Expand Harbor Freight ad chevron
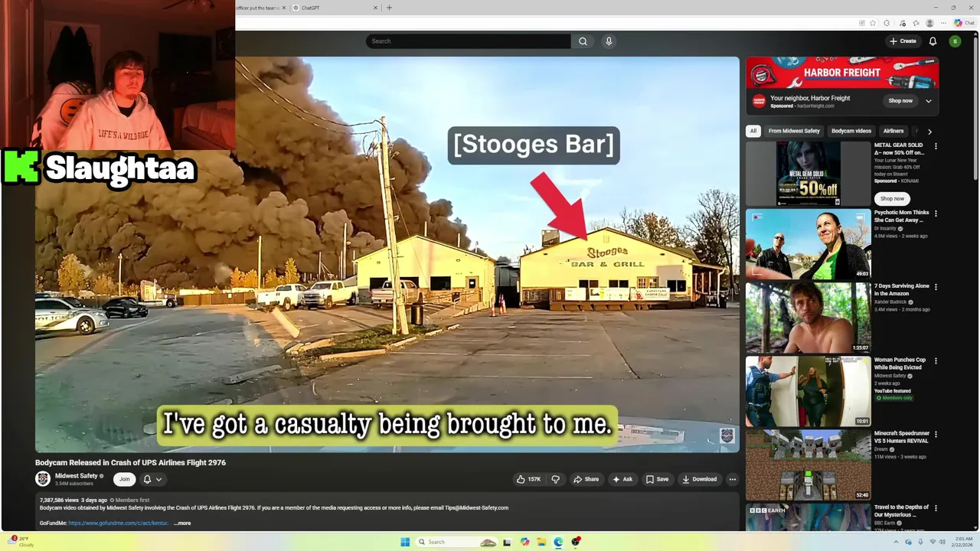This screenshot has width=980, height=551. tap(929, 101)
